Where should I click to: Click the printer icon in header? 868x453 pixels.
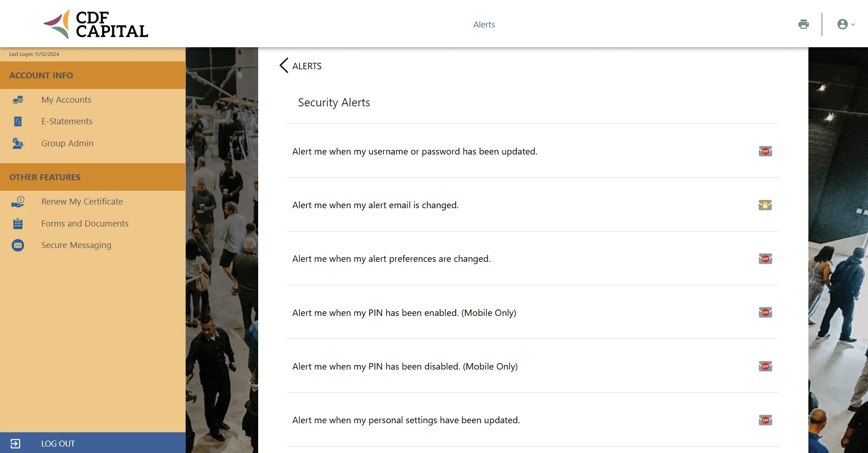(803, 24)
